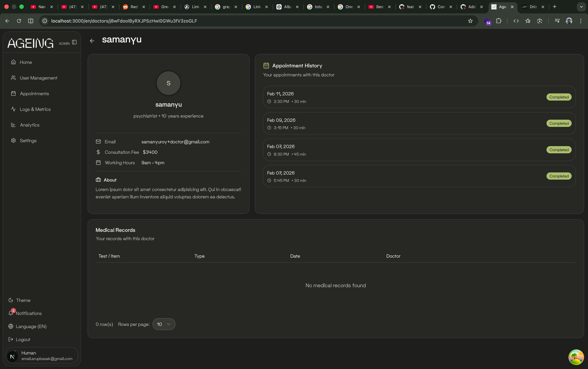The height and width of the screenshot is (369, 588).
Task: Toggle the app Theme
Action: [x=23, y=300]
